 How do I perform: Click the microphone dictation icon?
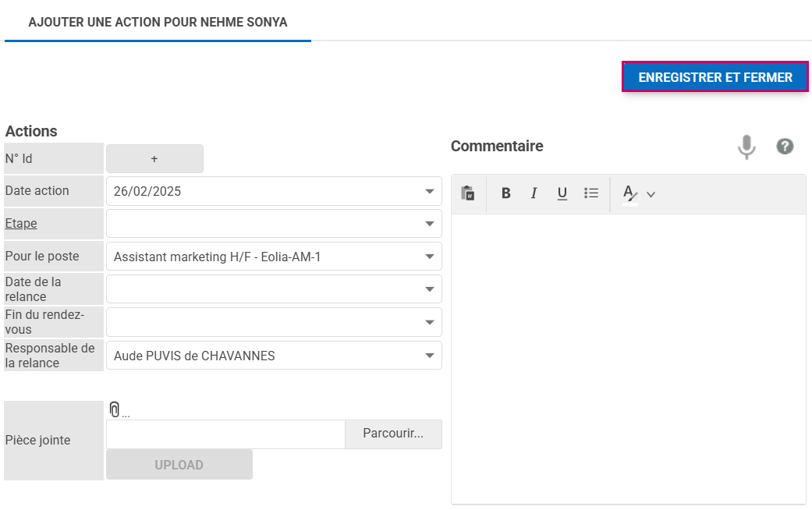(x=746, y=147)
